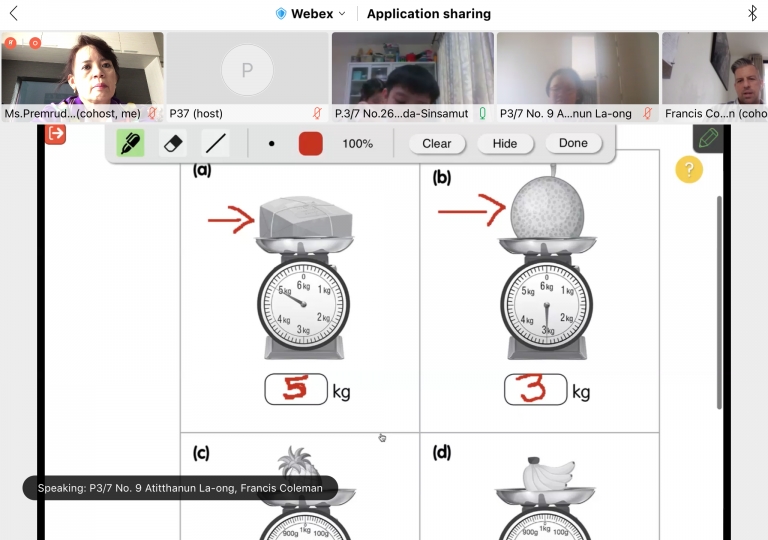Select P.3/7 No.26 Sinsamut video thumbnail
This screenshot has height=540, width=768.
pyautogui.click(x=413, y=76)
